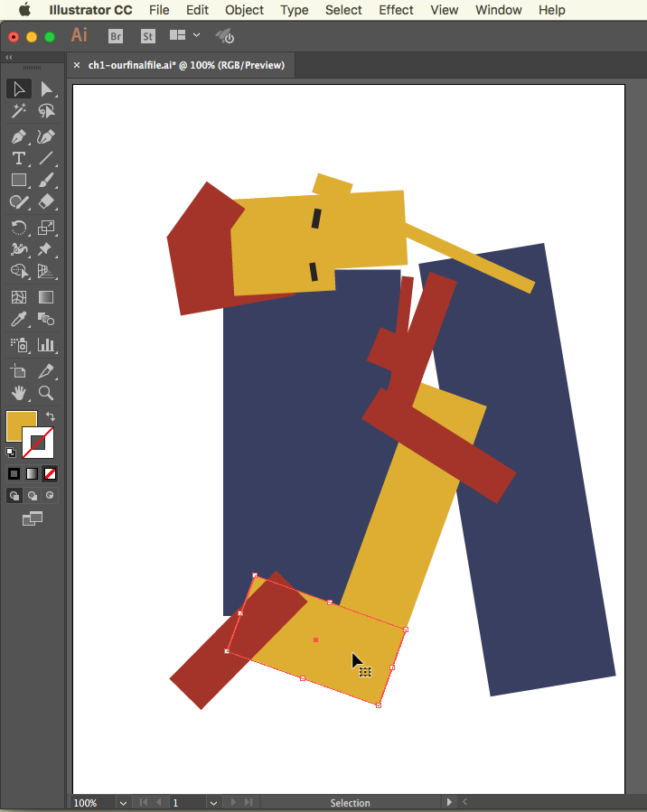647x812 pixels.
Task: Click the yellow Fill color swatch
Action: [21, 425]
